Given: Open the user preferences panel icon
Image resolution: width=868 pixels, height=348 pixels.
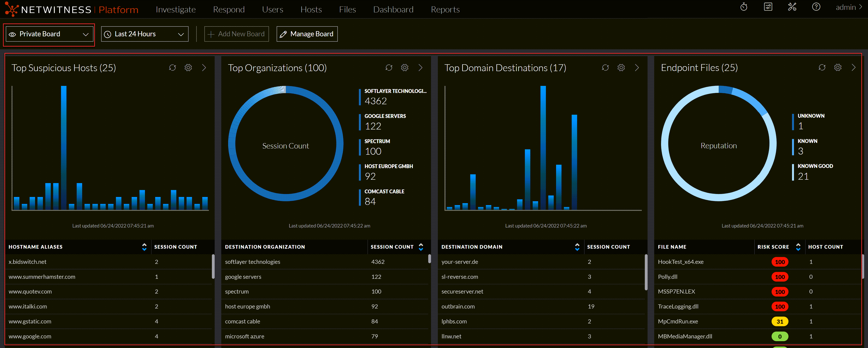Looking at the screenshot, I should 768,7.
